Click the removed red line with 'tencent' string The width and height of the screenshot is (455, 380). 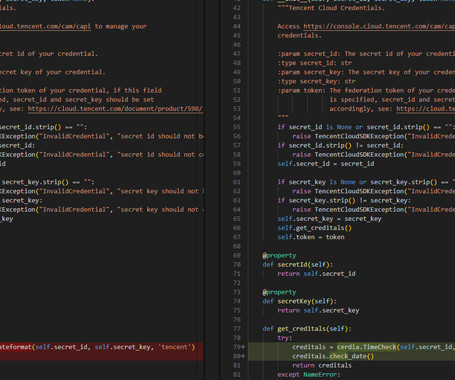[102, 347]
